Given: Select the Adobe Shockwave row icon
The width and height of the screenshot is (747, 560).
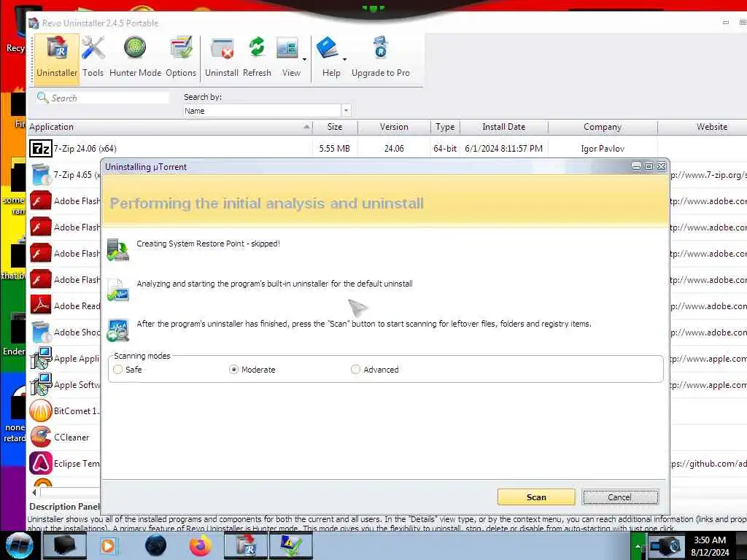Looking at the screenshot, I should pyautogui.click(x=41, y=332).
